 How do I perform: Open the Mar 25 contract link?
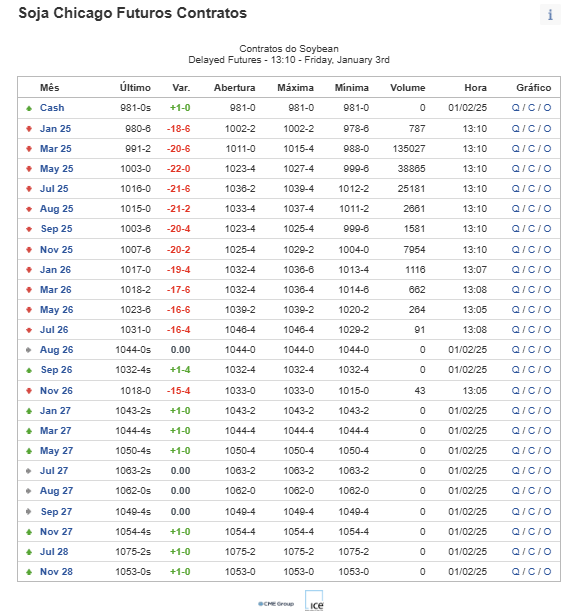point(56,148)
